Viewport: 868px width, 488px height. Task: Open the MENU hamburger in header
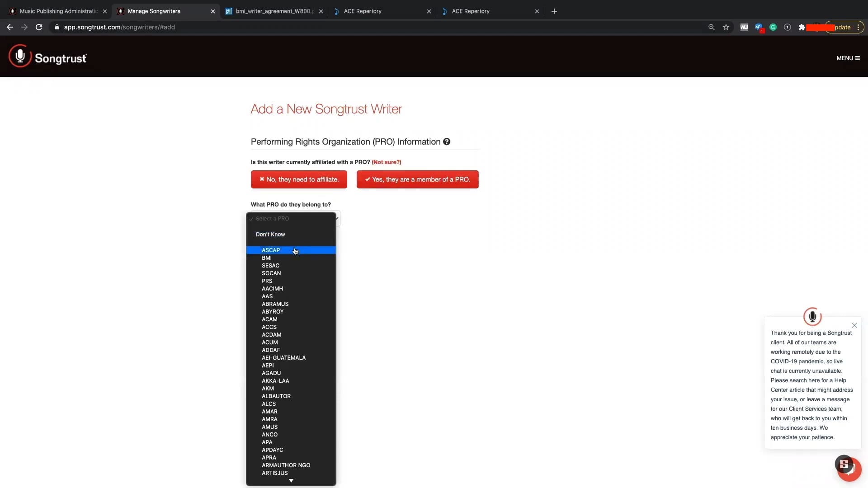848,58
